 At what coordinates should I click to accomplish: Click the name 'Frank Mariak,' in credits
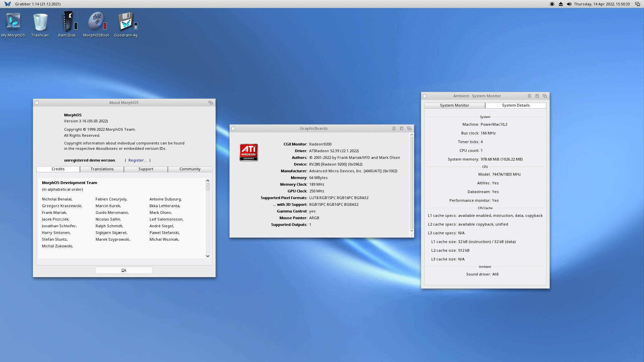click(x=54, y=213)
